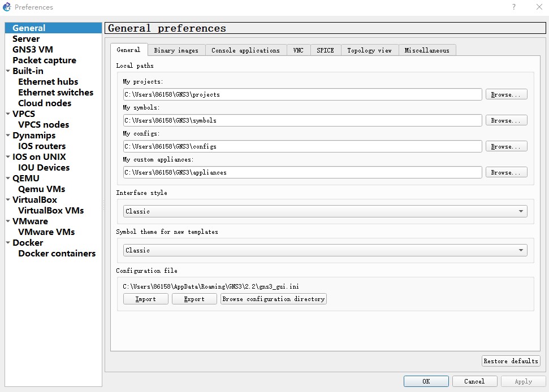Collapse the Built-in tree section

pos(8,71)
